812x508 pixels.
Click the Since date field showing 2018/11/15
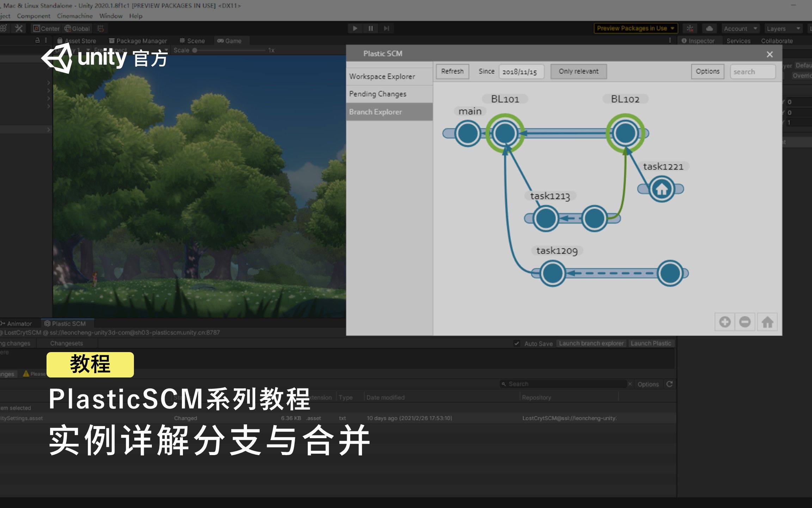click(x=521, y=72)
